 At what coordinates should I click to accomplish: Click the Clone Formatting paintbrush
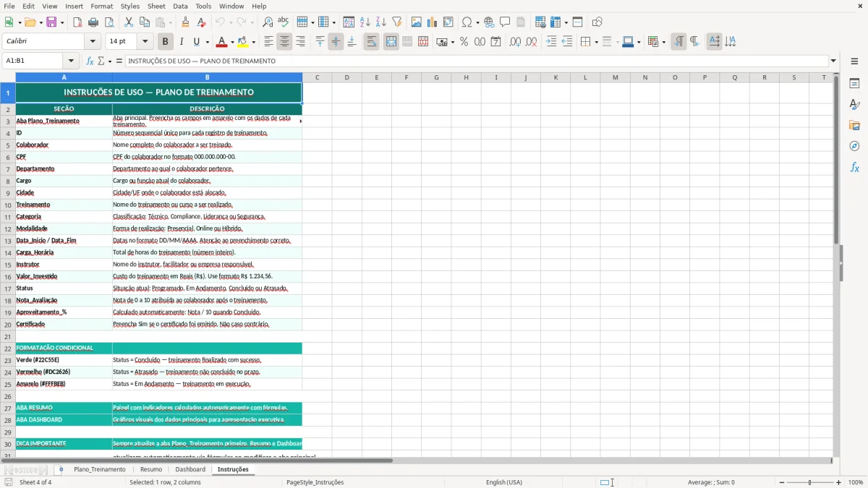186,22
